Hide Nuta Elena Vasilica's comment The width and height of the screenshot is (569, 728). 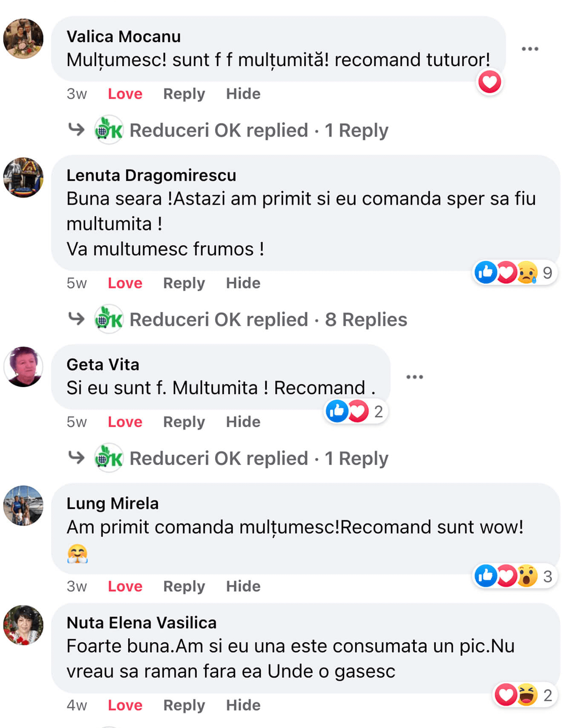click(243, 705)
